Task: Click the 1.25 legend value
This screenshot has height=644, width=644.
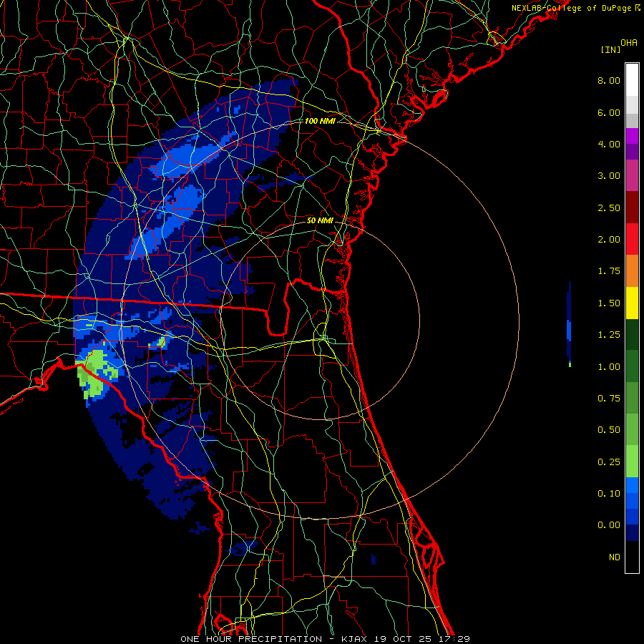Action: [x=609, y=335]
